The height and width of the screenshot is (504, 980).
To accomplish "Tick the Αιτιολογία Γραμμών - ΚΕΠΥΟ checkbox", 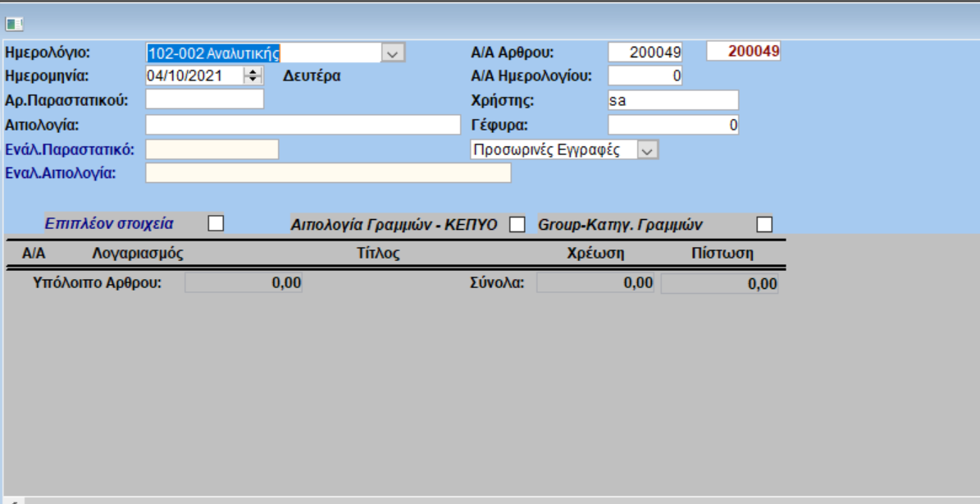I will click(517, 224).
